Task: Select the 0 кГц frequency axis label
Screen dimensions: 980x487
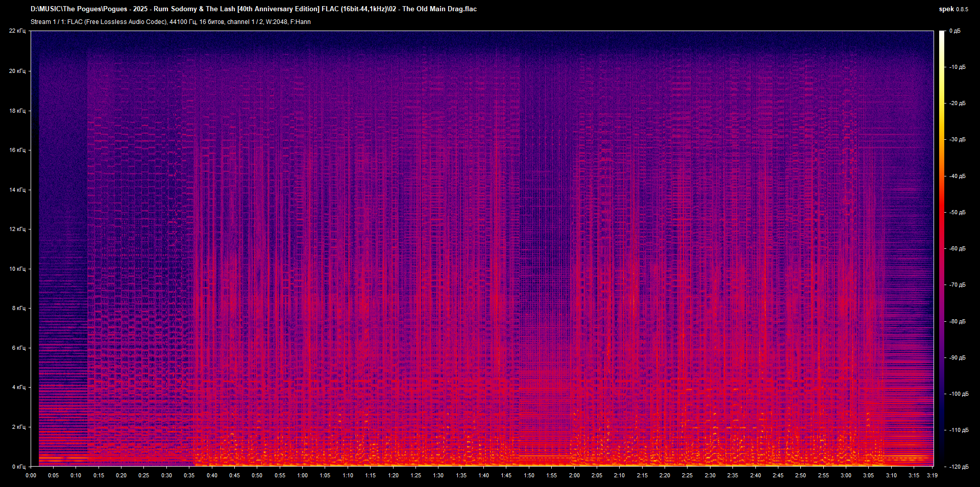Action: coord(19,467)
